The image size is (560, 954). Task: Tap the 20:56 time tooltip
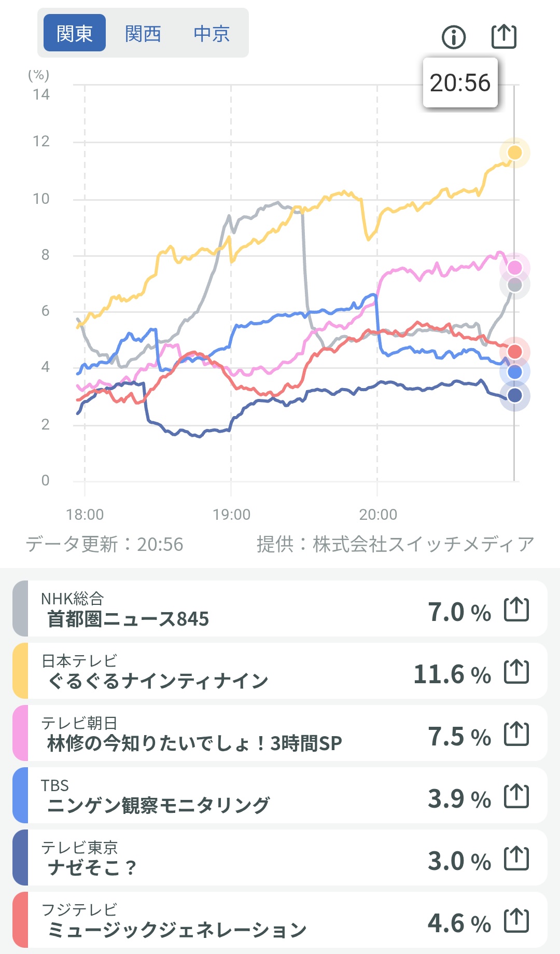click(460, 83)
